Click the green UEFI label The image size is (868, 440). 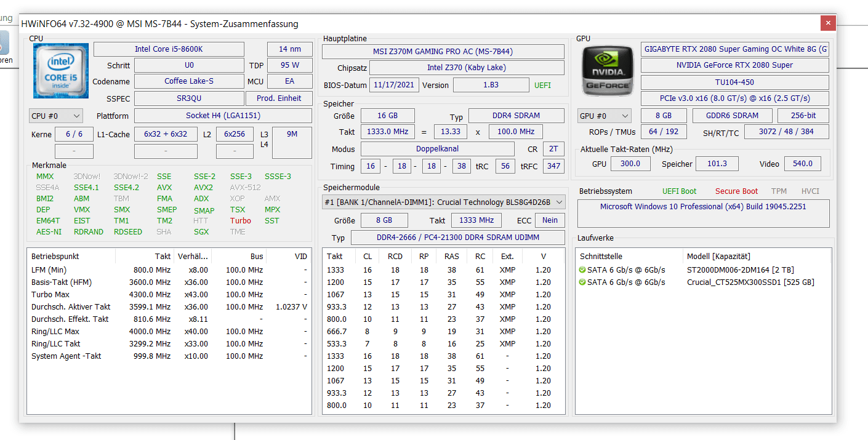pos(543,86)
